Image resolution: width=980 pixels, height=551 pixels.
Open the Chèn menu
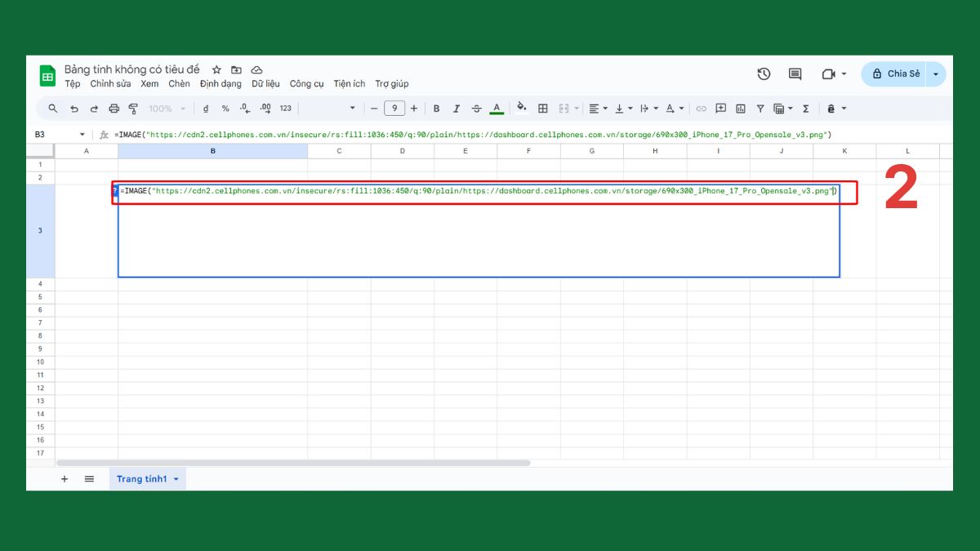(179, 83)
